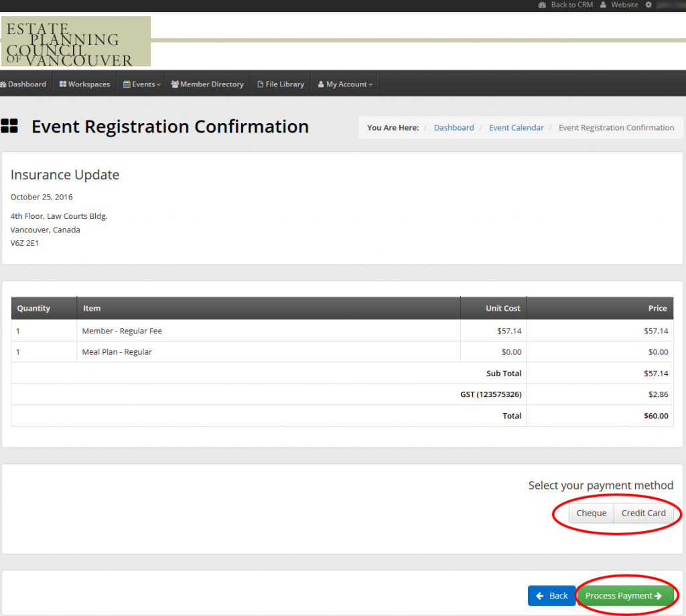
Task: Open Website link in top bar
Action: point(624,5)
